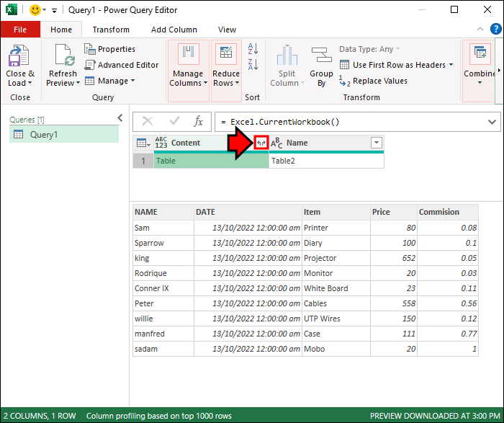The height and width of the screenshot is (423, 504).
Task: Click the table icon in the grid corner
Action: 143,143
